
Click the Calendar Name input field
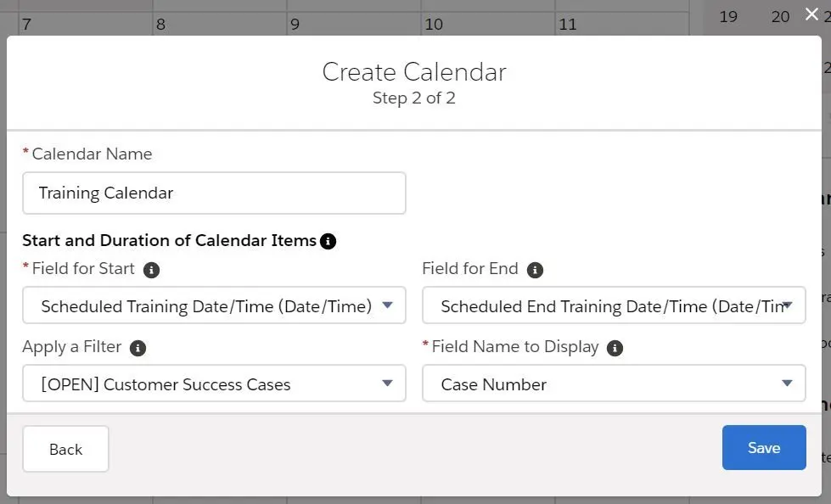(214, 193)
